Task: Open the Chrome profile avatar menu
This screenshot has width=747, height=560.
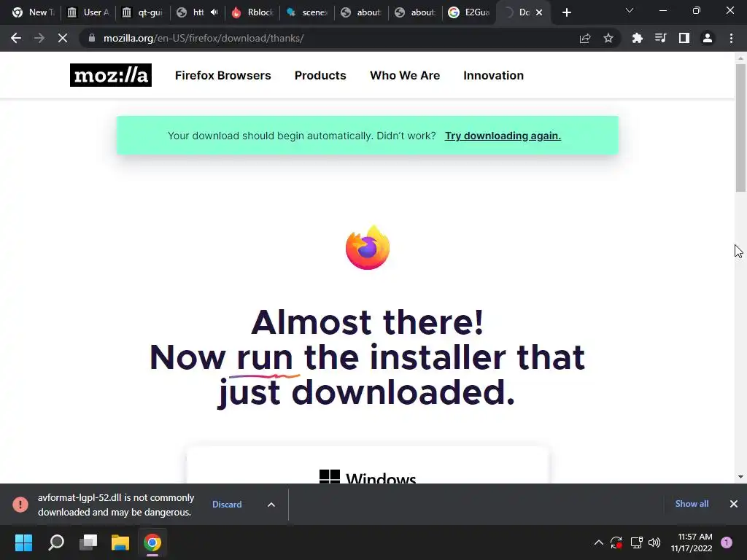Action: point(708,38)
